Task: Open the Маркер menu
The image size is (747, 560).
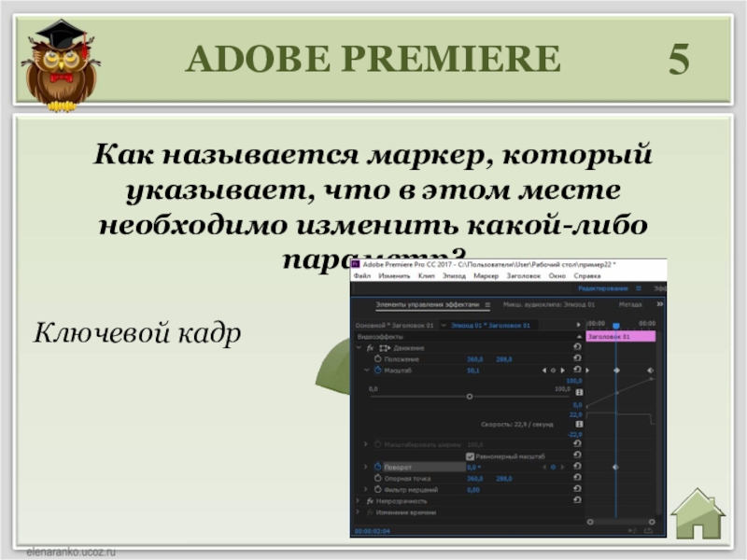Action: [x=486, y=275]
